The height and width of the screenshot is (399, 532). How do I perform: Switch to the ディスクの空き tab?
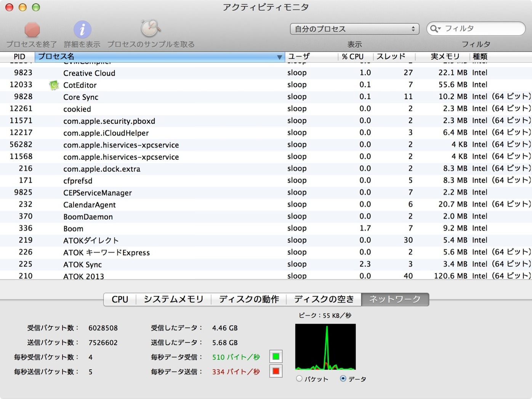[324, 299]
